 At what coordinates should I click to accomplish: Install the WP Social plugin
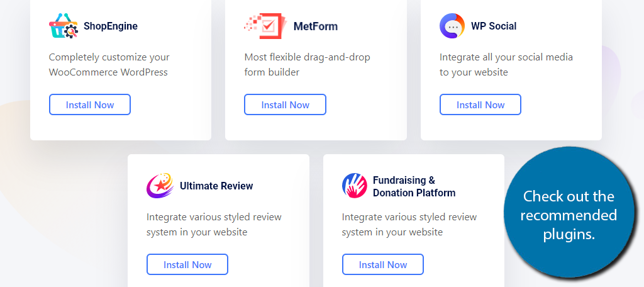(480, 105)
